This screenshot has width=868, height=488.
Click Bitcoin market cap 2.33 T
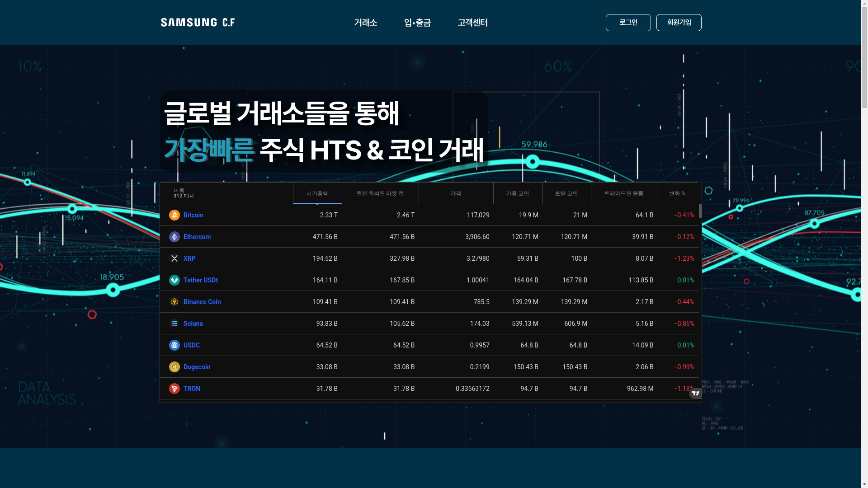point(329,215)
